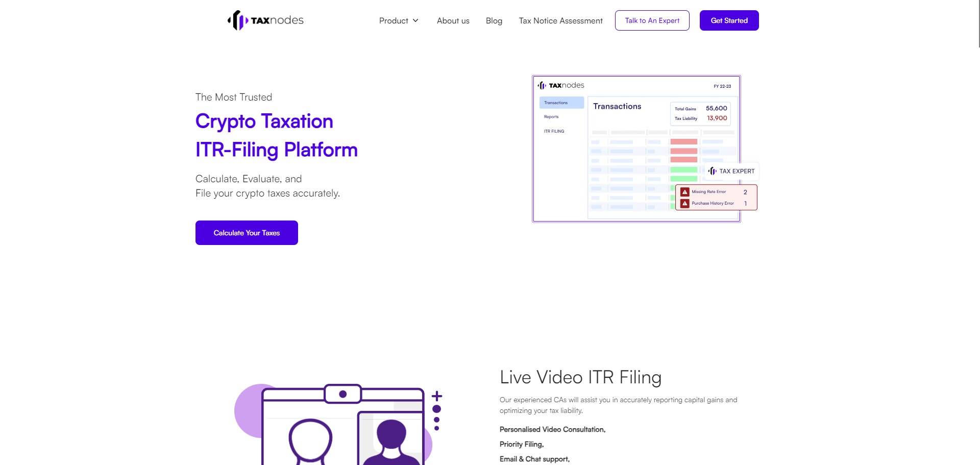Click the TAXnodes logo in the navbar
The image size is (980, 465).
[264, 20]
